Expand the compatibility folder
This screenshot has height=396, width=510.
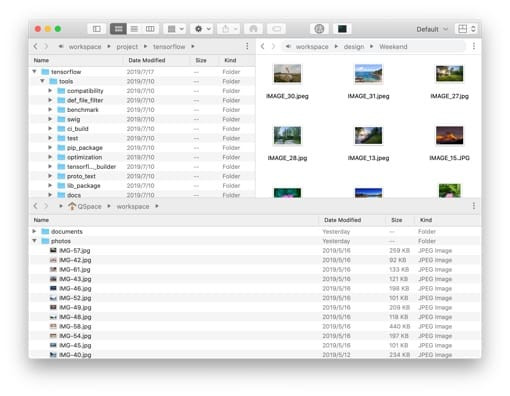click(50, 90)
